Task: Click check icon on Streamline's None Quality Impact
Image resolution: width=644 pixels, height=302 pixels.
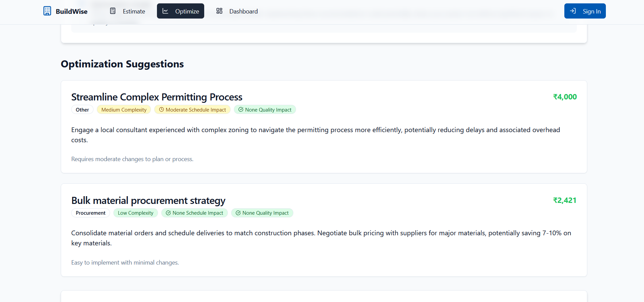Action: pos(241,110)
